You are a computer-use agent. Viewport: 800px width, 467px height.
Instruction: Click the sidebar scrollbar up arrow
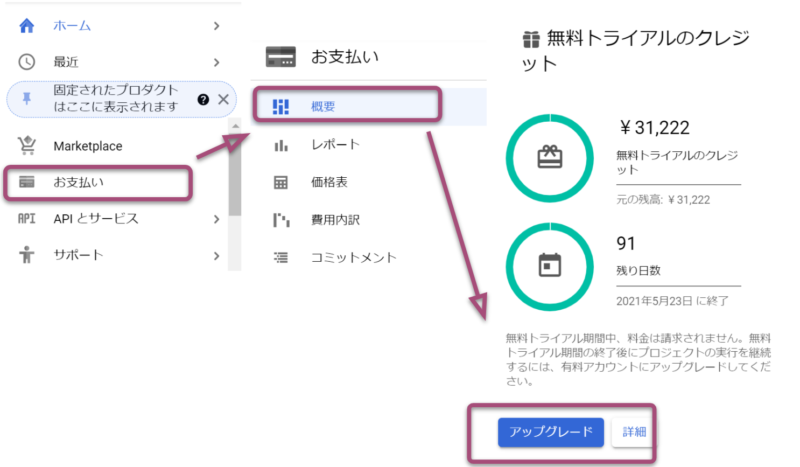(235, 126)
